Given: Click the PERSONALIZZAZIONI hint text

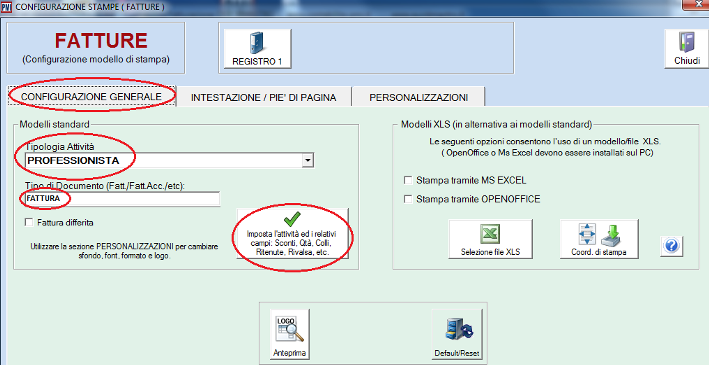Looking at the screenshot, I should (x=124, y=251).
